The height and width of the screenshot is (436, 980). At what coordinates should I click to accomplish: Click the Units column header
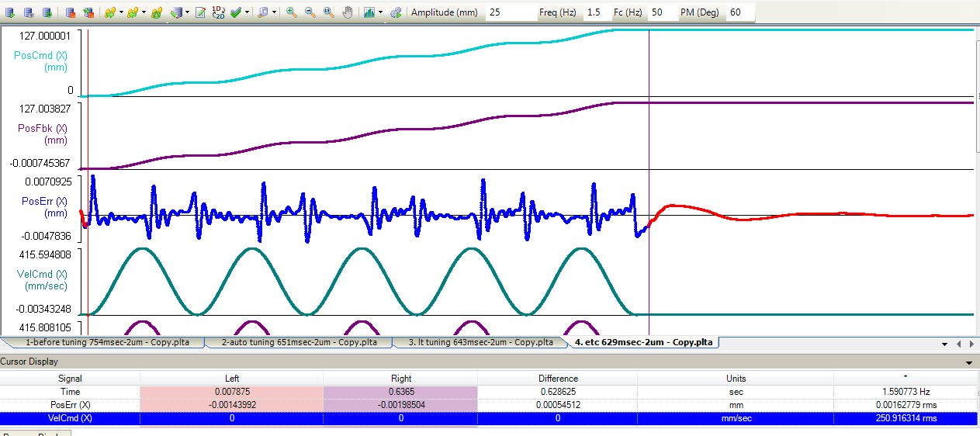pyautogui.click(x=736, y=379)
